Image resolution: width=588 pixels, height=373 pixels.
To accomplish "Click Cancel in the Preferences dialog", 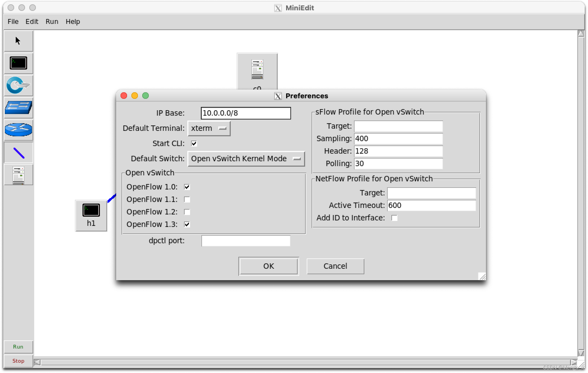I will tap(335, 266).
